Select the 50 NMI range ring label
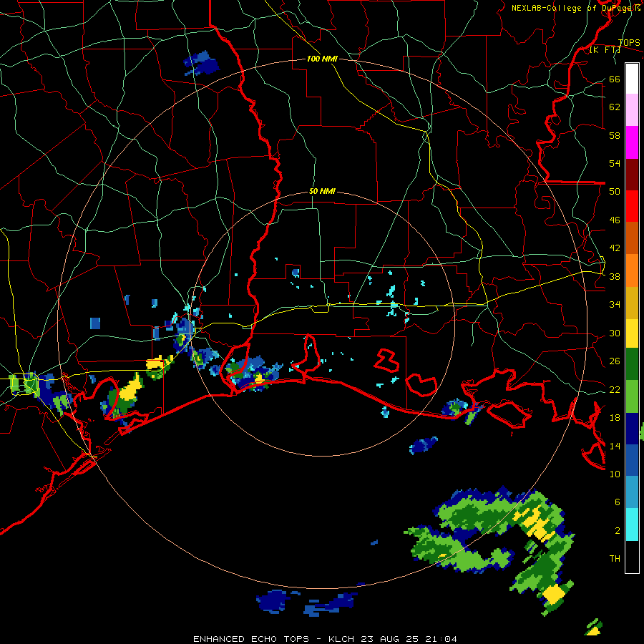This screenshot has width=644, height=644. click(322, 191)
